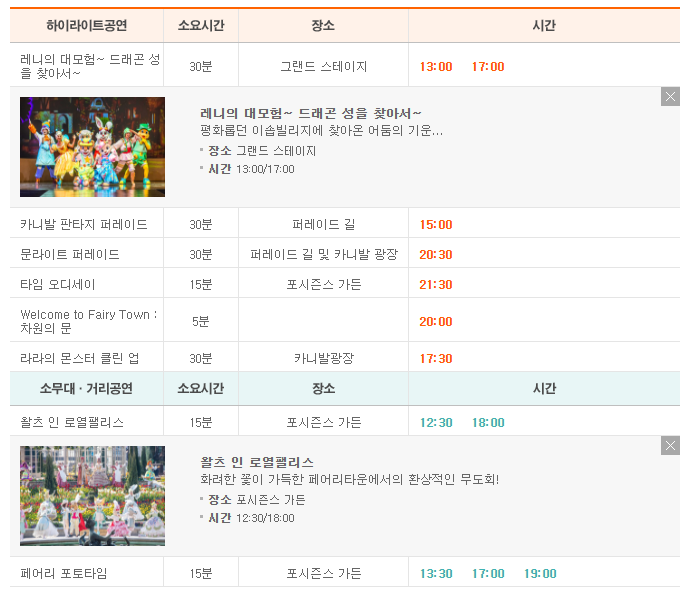The image size is (689, 594).
Task: Select the 17:30 time for 라라의 몬스터 클린 업
Action: pyautogui.click(x=436, y=359)
